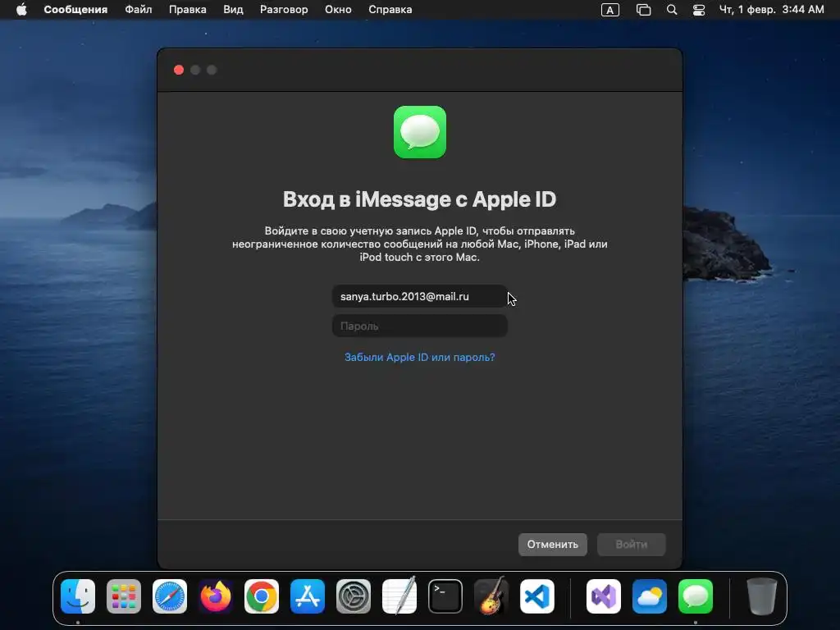Open the Окно menu

338,10
